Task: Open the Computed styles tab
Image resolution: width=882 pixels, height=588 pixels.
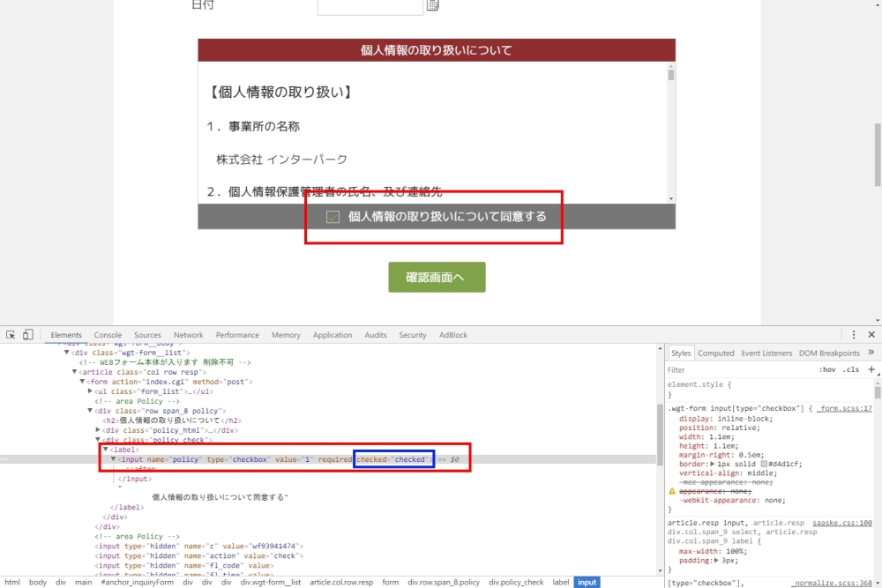Action: click(715, 353)
